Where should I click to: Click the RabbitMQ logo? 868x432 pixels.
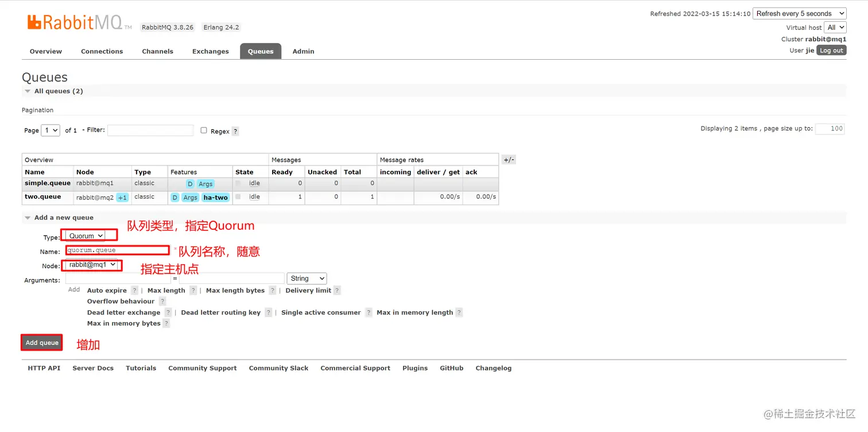click(79, 23)
